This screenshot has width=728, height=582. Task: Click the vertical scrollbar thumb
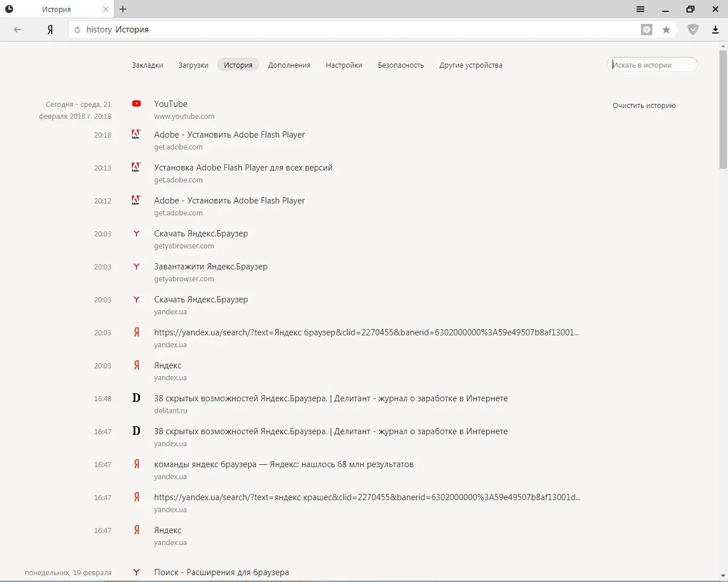click(x=723, y=110)
